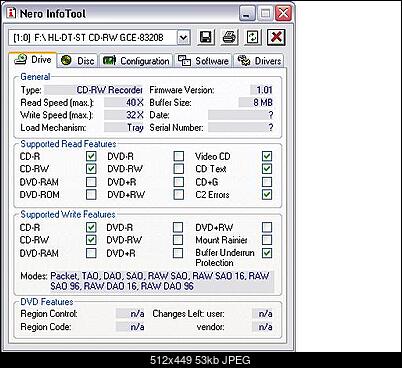Toggle DVD-RAM read feature checkbox
This screenshot has width=402, height=368.
tap(91, 182)
